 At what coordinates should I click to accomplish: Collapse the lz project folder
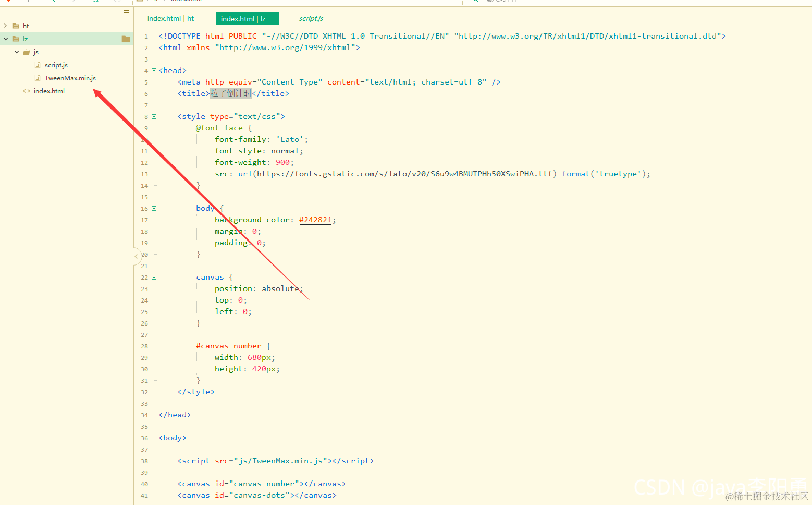(x=6, y=39)
